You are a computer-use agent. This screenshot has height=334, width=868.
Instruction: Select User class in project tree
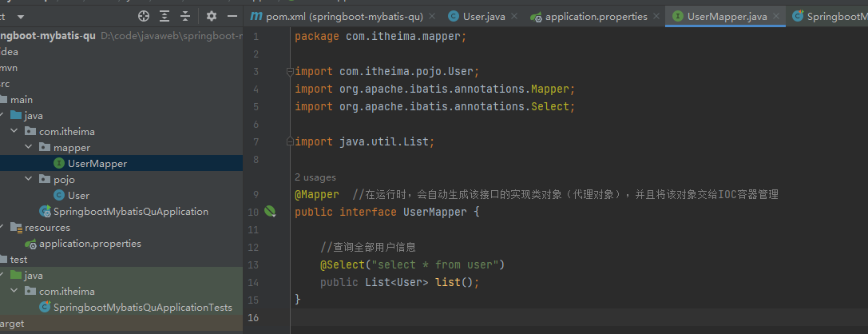click(x=78, y=196)
